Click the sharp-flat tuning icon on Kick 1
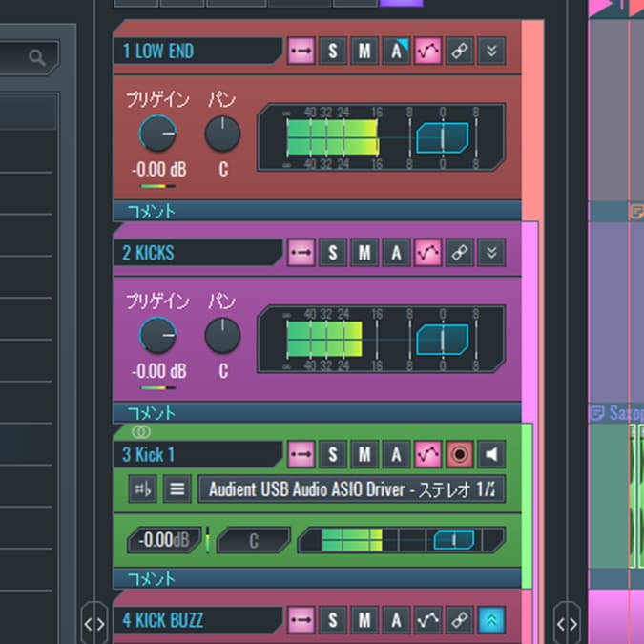 tap(142, 488)
